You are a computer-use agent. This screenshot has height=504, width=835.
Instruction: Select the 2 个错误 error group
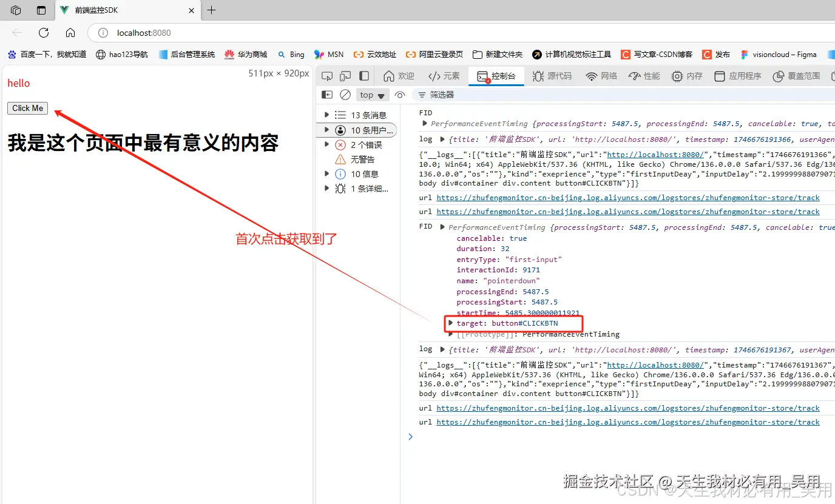pyautogui.click(x=357, y=144)
